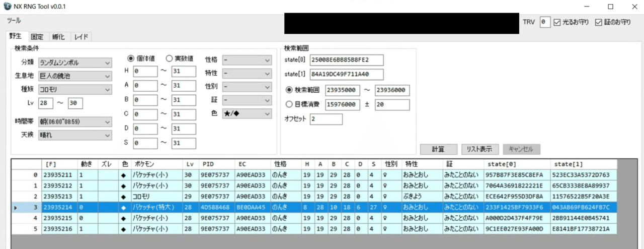This screenshot has width=644, height=249.
Task: Open the 特性 dropdown
Action: pyautogui.click(x=247, y=74)
